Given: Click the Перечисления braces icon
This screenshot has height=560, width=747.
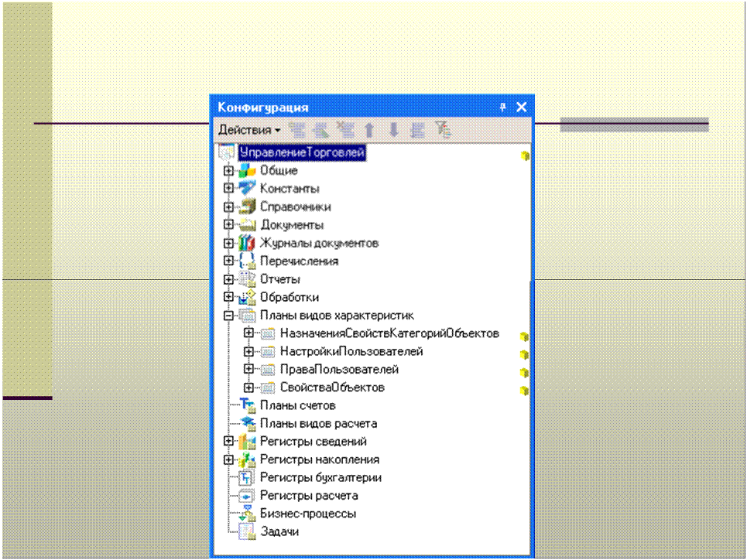Looking at the screenshot, I should (x=247, y=261).
